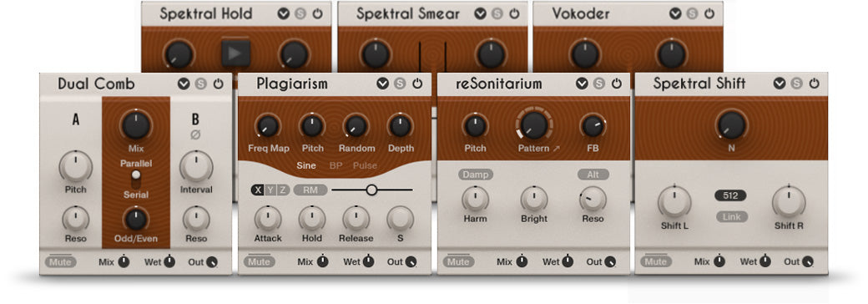Click the Spektral Smear solo S icon
Screen dimensions: 868x304
pos(497,14)
